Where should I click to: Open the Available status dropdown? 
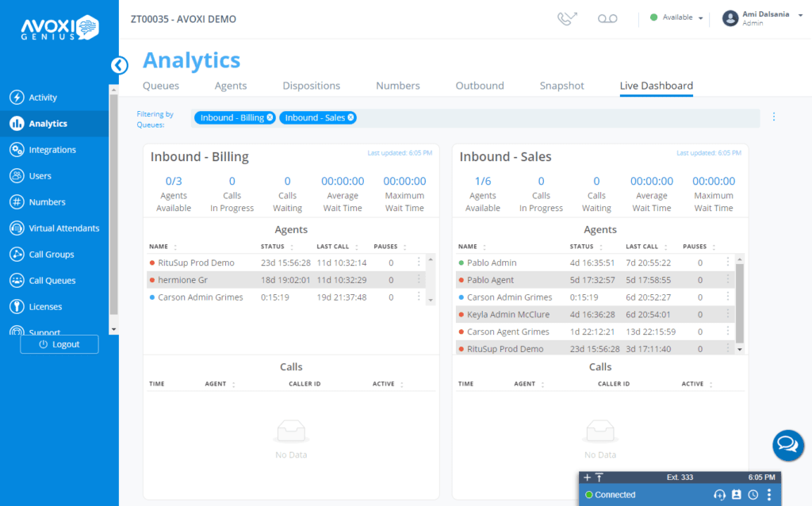pos(675,17)
